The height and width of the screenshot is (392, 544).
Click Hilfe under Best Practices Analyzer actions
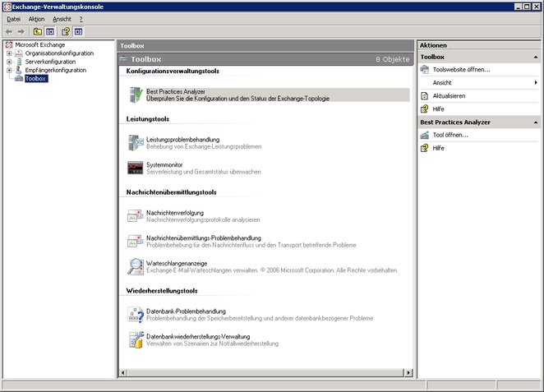[x=438, y=149]
